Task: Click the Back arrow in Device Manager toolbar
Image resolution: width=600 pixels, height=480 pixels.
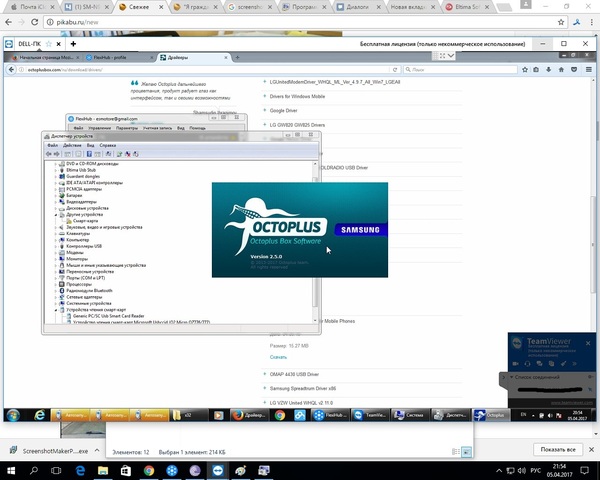Action: pos(49,154)
